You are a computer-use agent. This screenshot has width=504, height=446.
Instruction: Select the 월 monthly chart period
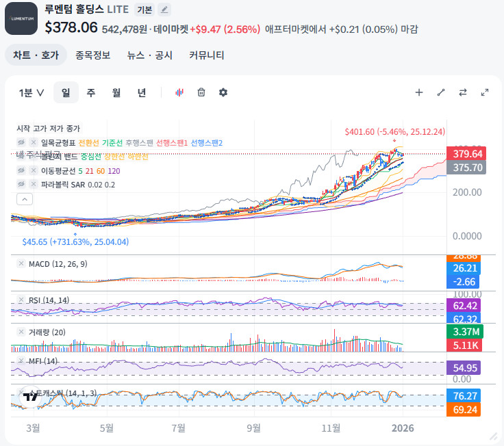[x=116, y=92]
